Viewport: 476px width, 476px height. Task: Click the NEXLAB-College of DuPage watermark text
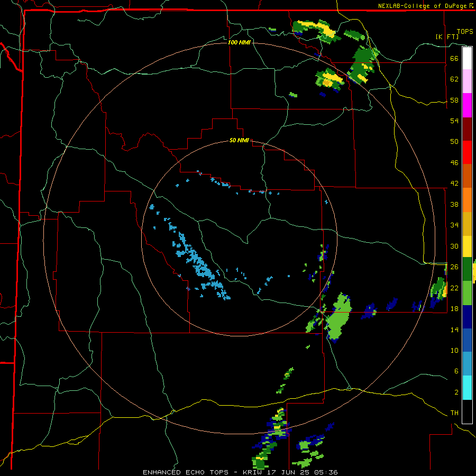[425, 6]
